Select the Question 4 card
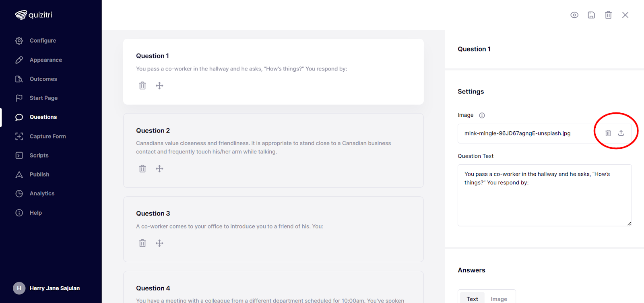This screenshot has height=303, width=644. [273, 287]
